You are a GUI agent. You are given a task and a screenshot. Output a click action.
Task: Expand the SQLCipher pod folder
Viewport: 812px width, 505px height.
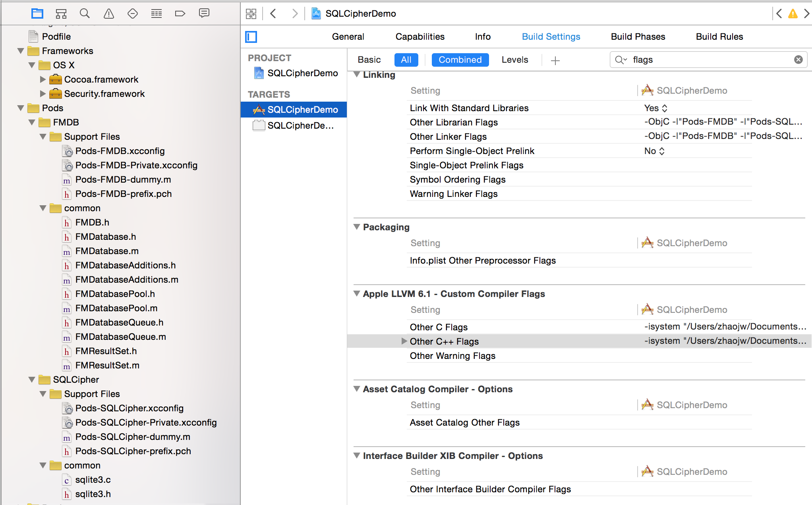pyautogui.click(x=33, y=379)
